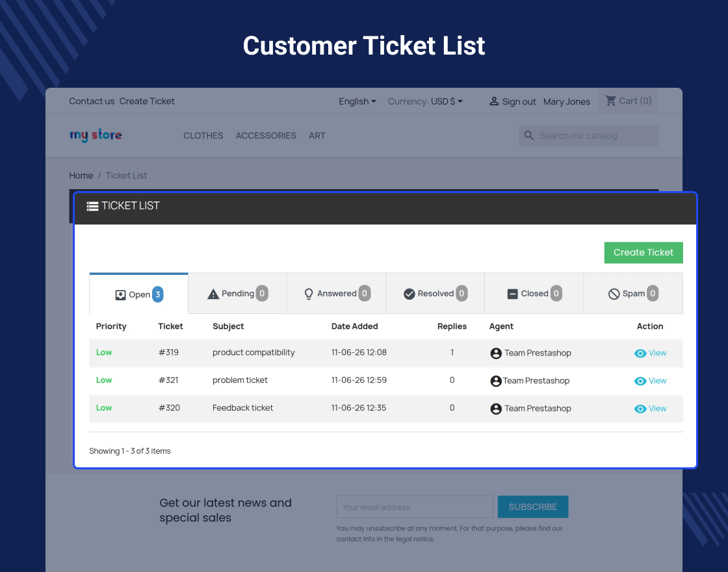Switch to the Open tickets tab
728x572 pixels.
(139, 294)
